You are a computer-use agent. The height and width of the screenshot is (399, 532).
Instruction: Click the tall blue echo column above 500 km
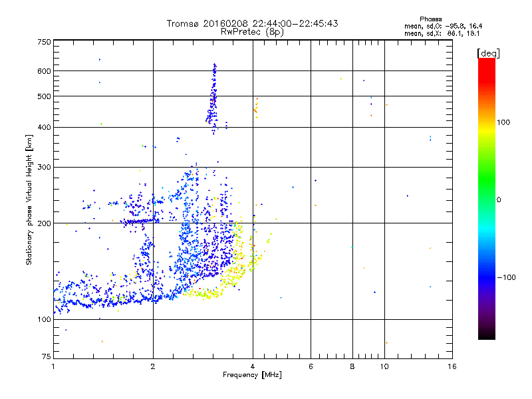click(213, 80)
